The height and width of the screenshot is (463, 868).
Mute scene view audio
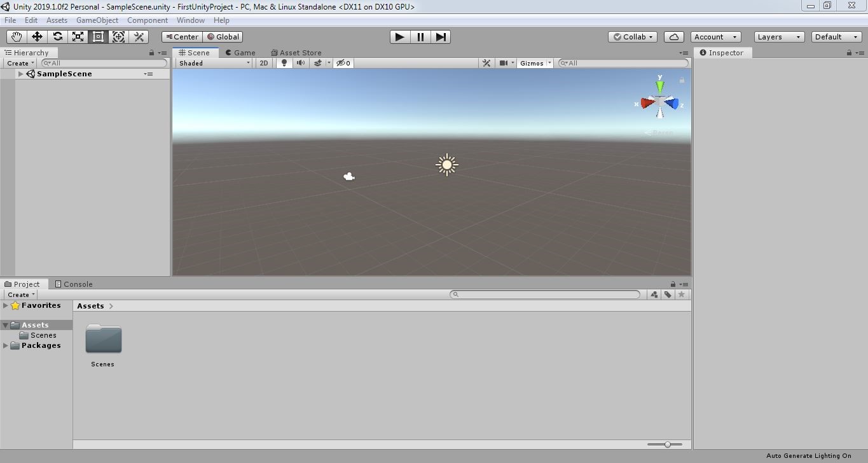(300, 63)
